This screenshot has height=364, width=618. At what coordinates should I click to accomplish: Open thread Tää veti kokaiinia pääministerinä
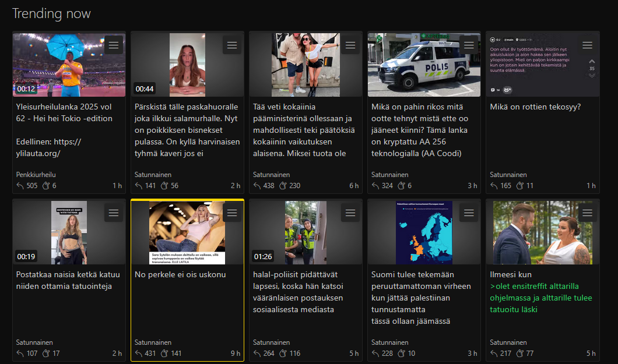[x=304, y=130]
